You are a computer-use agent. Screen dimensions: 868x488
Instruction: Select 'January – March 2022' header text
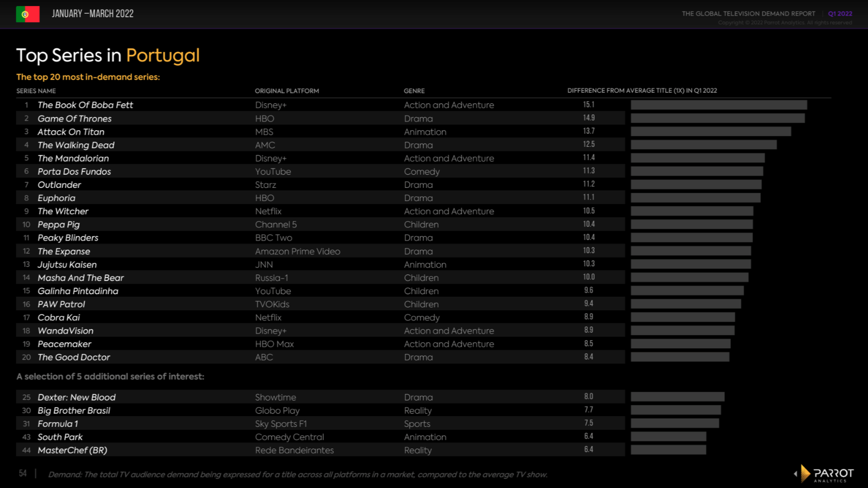click(93, 14)
